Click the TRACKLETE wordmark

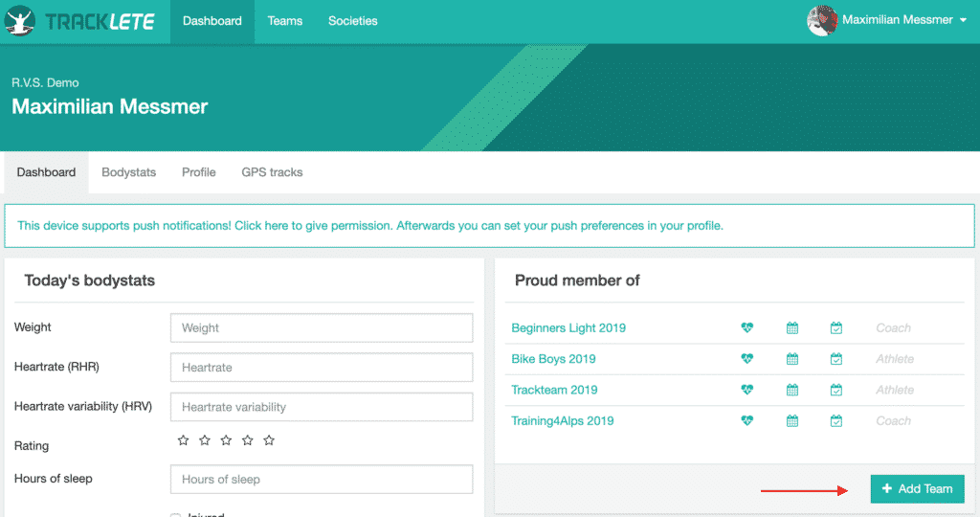click(100, 22)
